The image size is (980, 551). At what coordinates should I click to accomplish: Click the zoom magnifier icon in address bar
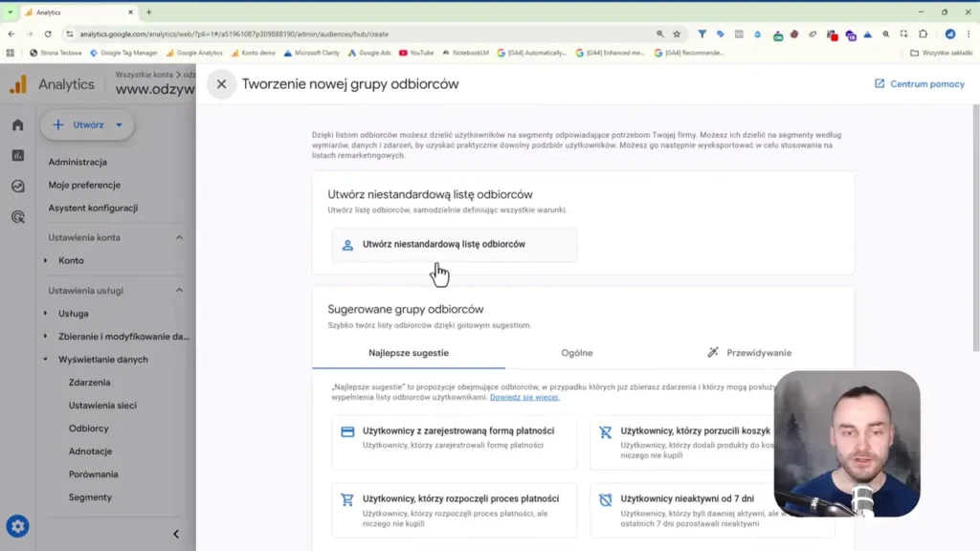pos(660,34)
